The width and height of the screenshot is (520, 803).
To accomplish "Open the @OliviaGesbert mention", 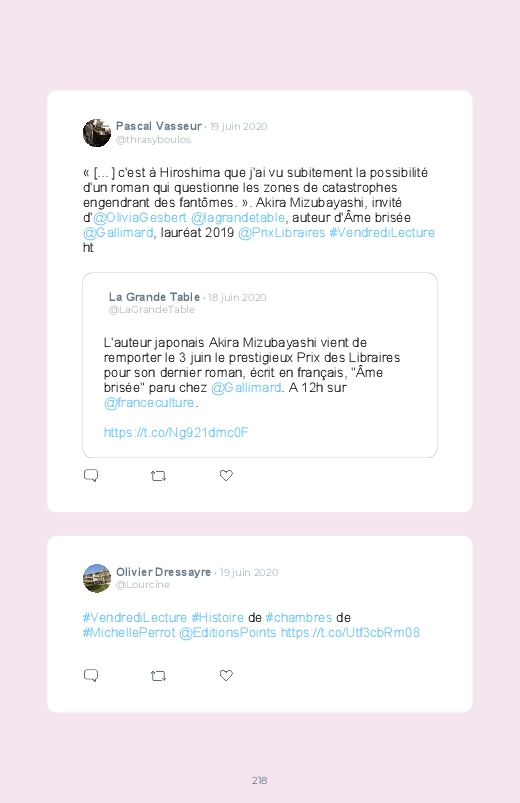I will 139,218.
